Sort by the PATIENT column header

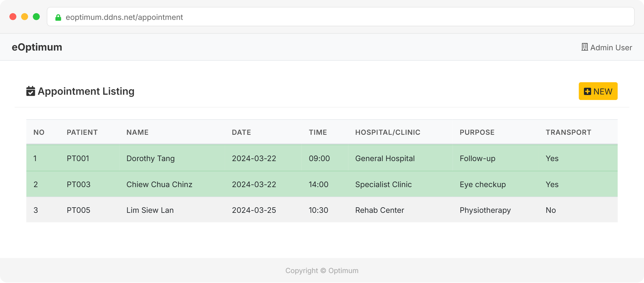point(82,132)
